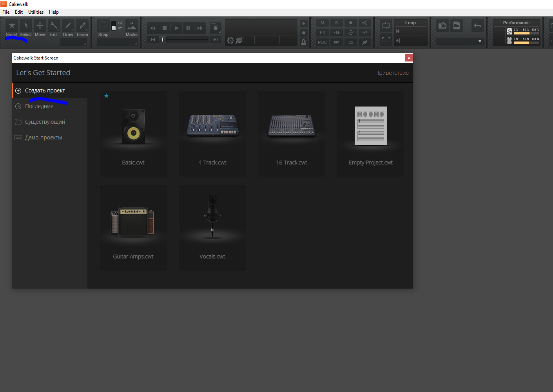This screenshot has height=392, width=553.
Task: Fast forward the transport
Action: pos(200,28)
